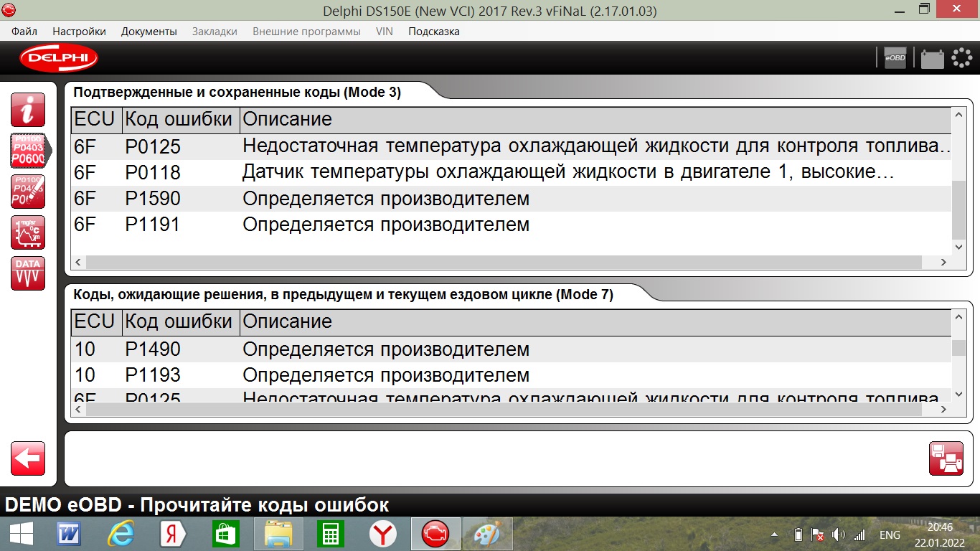Click the print report icon

click(x=946, y=458)
